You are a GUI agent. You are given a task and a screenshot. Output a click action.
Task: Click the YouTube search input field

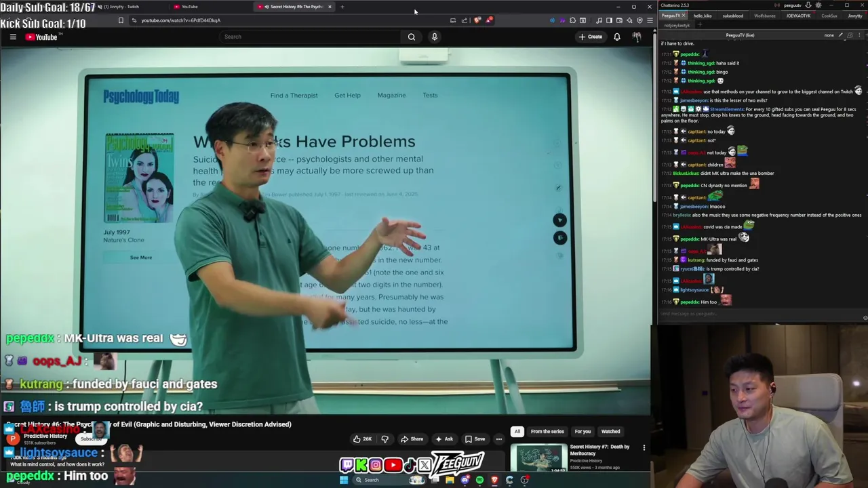pyautogui.click(x=309, y=37)
